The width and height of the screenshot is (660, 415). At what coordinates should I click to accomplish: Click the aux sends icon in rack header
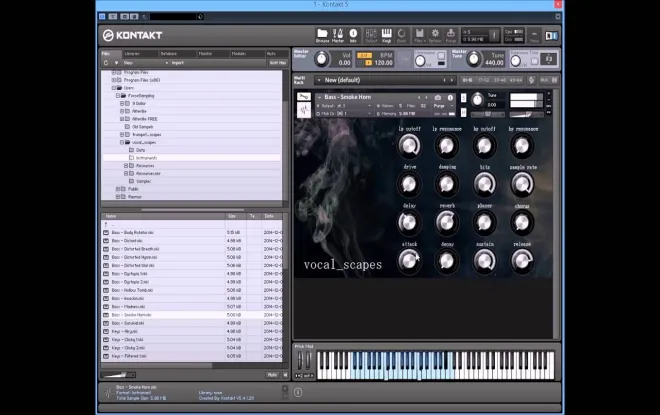[x=531, y=80]
